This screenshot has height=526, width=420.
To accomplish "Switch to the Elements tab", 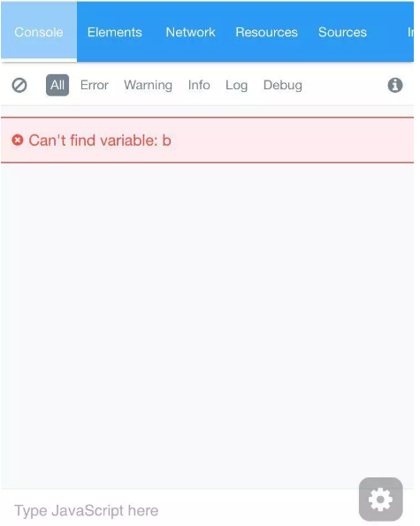I will pyautogui.click(x=115, y=32).
